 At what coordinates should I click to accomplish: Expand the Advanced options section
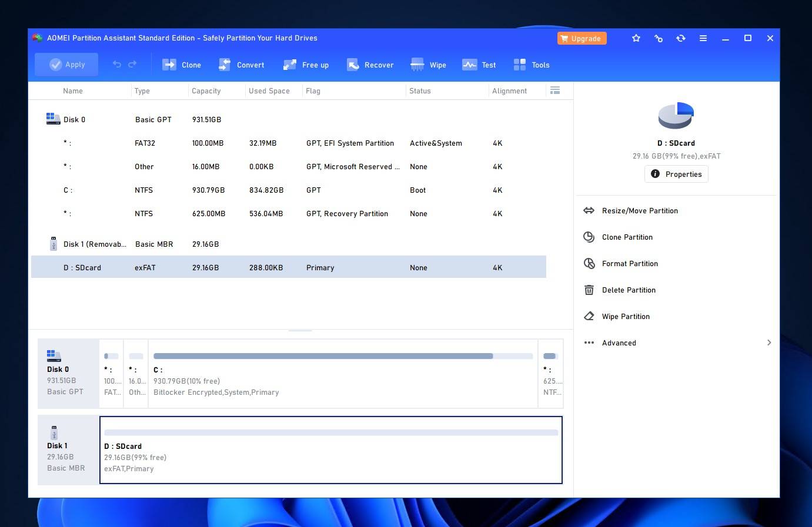tap(619, 343)
